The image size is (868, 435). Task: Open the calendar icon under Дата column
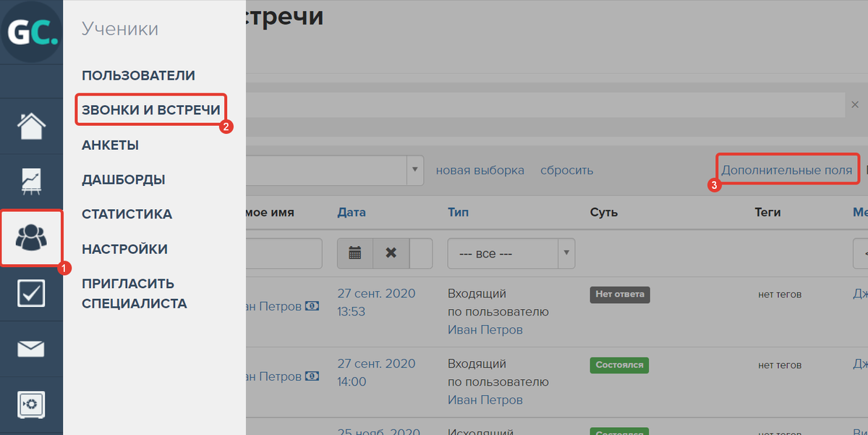(354, 253)
